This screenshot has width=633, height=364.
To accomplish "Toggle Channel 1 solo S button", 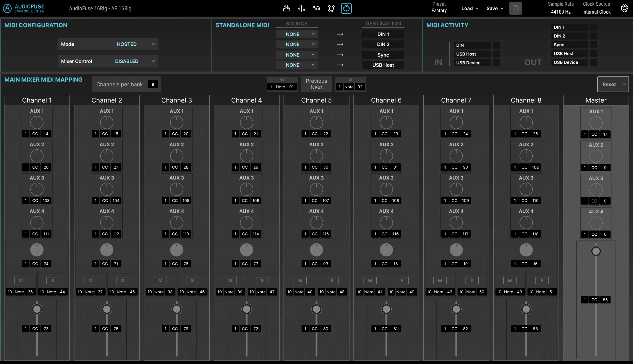I will (x=53, y=281).
